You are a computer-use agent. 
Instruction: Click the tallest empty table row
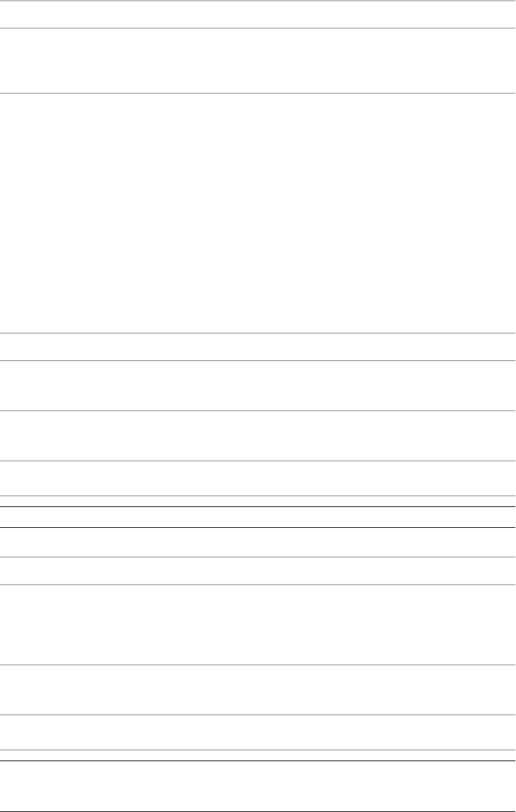(258, 213)
